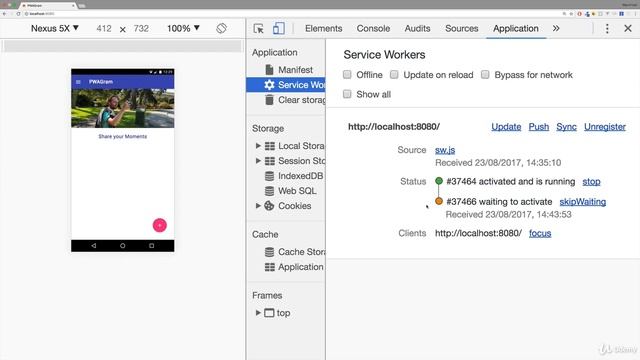The width and height of the screenshot is (640, 360).
Task: Click the browser reload button
Action: [18, 13]
